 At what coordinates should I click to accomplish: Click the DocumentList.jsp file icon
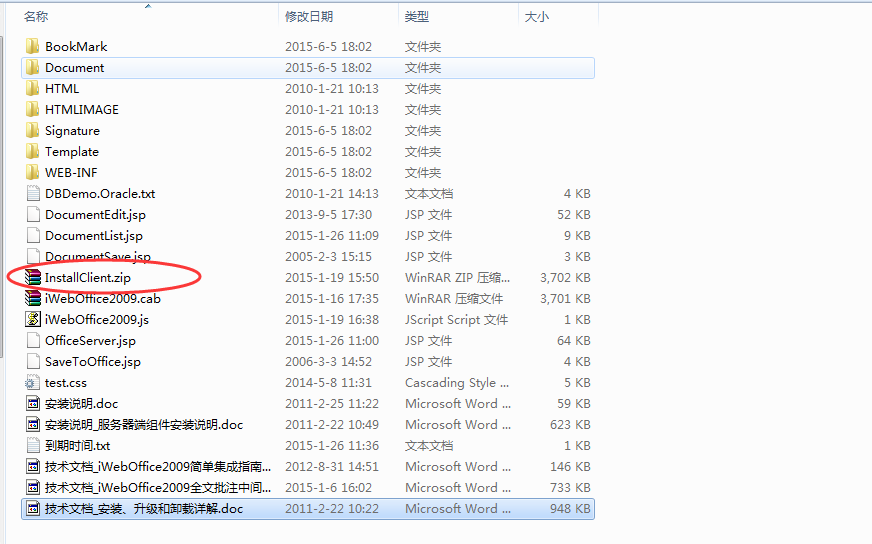pos(33,235)
